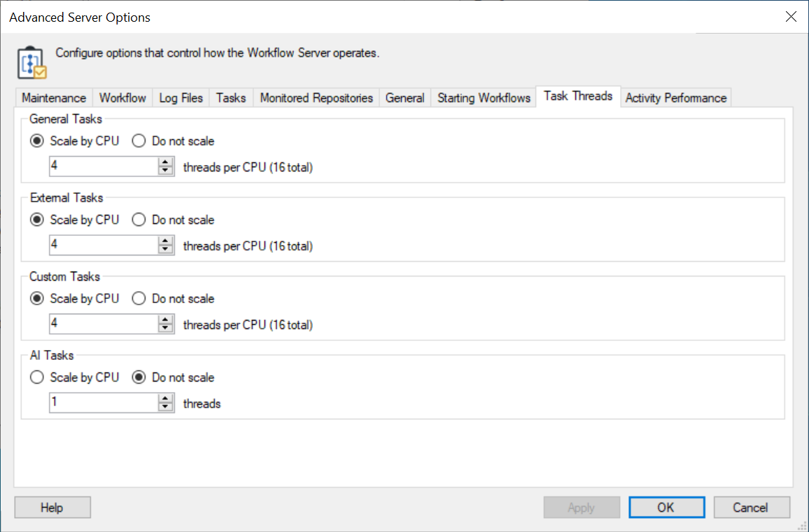Open the Maintenance tab
Image resolution: width=809 pixels, height=532 pixels.
(54, 98)
